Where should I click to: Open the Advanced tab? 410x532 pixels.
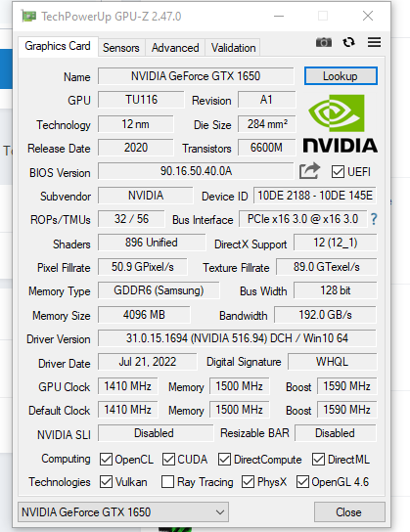point(175,48)
